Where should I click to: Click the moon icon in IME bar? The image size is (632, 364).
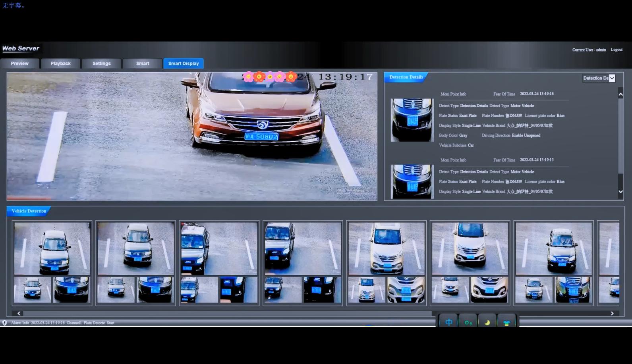(x=487, y=323)
